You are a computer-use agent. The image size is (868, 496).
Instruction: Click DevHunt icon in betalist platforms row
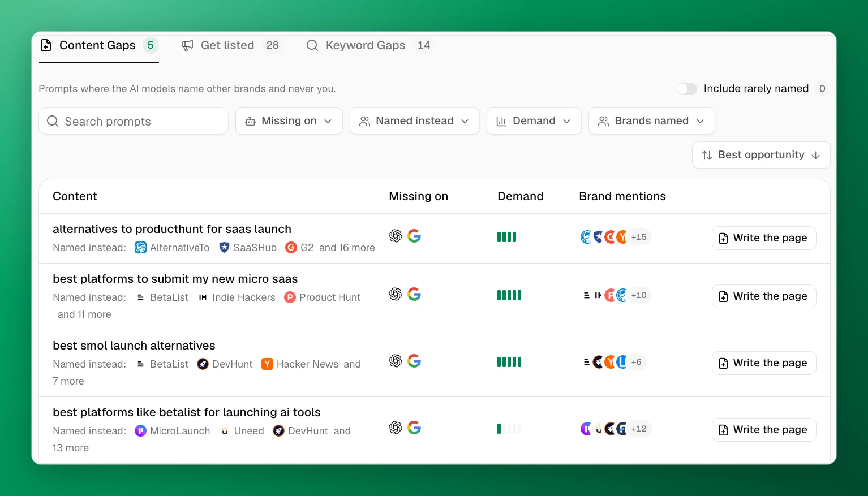[x=278, y=431]
